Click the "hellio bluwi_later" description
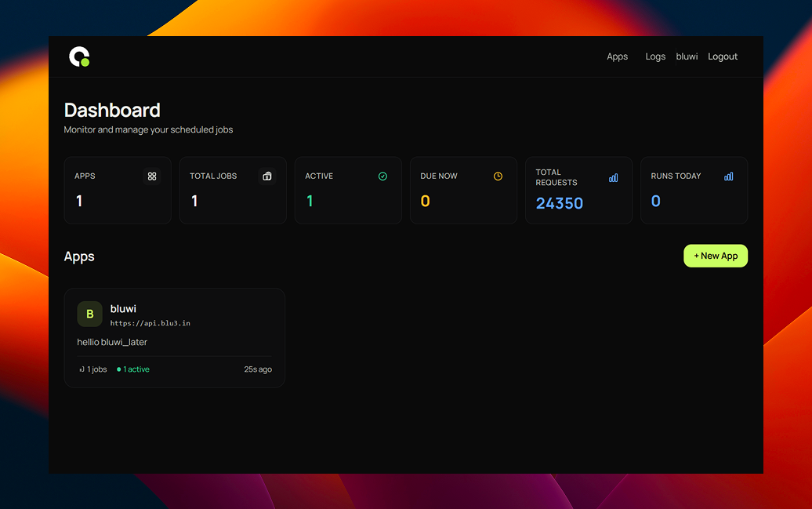Image resolution: width=812 pixels, height=509 pixels. pos(112,342)
